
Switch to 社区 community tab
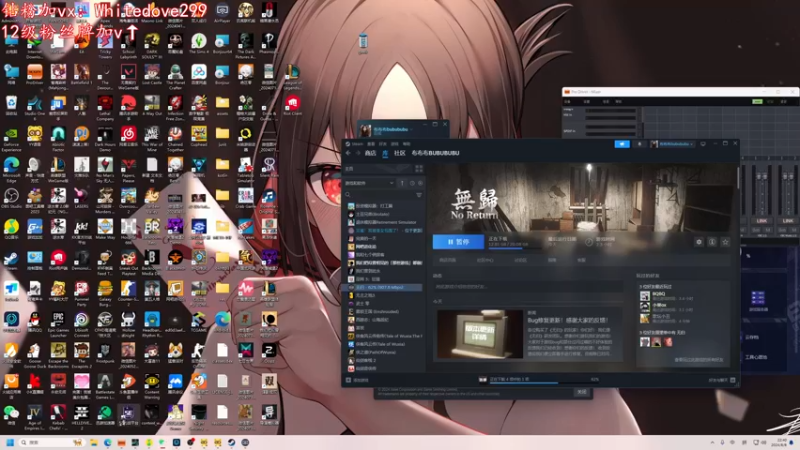[x=400, y=153]
